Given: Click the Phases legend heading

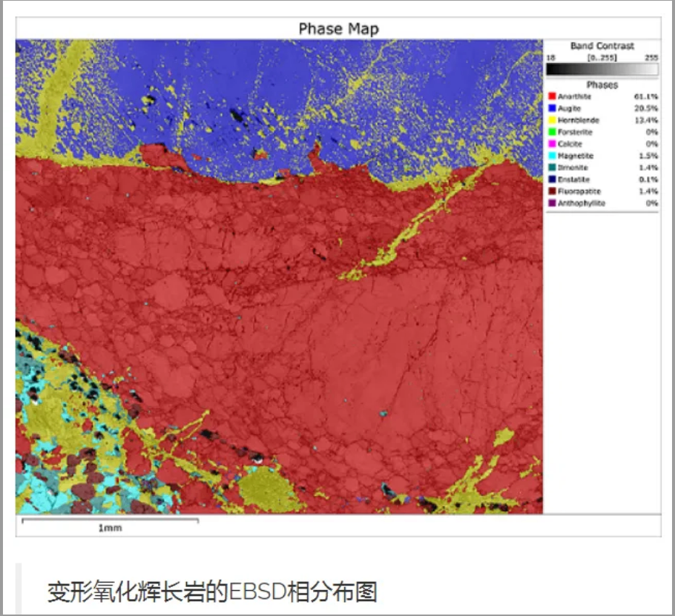Looking at the screenshot, I should tap(602, 85).
